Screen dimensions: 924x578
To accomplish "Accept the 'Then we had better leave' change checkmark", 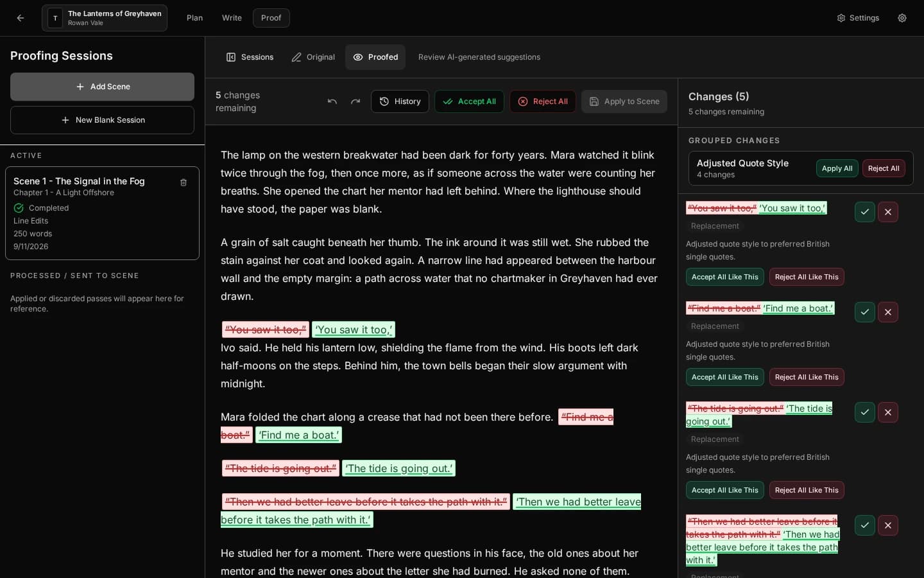I will [x=865, y=525].
